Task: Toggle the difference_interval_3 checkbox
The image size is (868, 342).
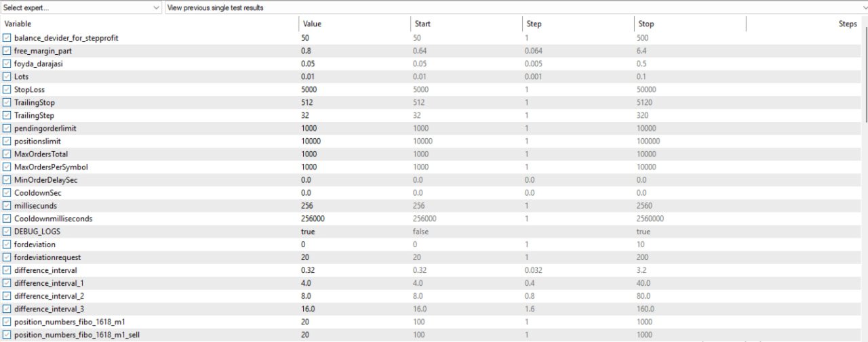Action: point(7,309)
